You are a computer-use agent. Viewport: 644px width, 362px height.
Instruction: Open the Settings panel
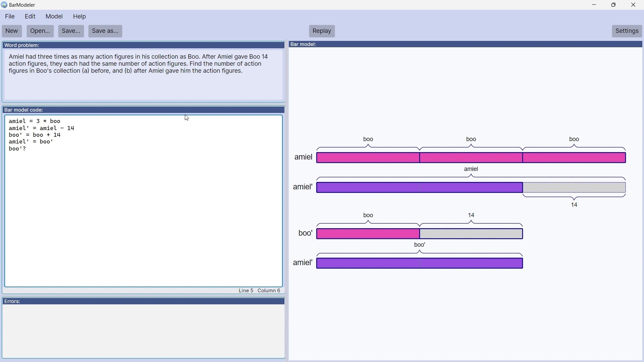[627, 31]
